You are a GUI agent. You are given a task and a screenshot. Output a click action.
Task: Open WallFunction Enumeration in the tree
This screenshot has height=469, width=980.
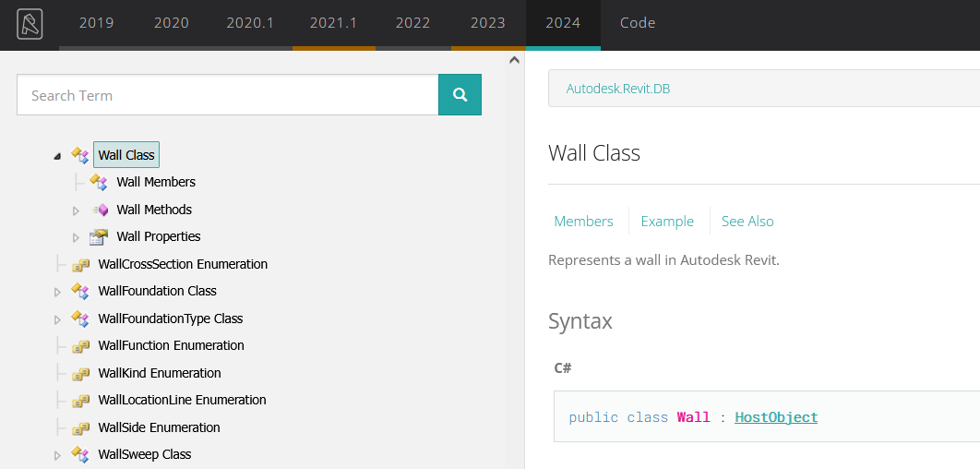coord(172,345)
